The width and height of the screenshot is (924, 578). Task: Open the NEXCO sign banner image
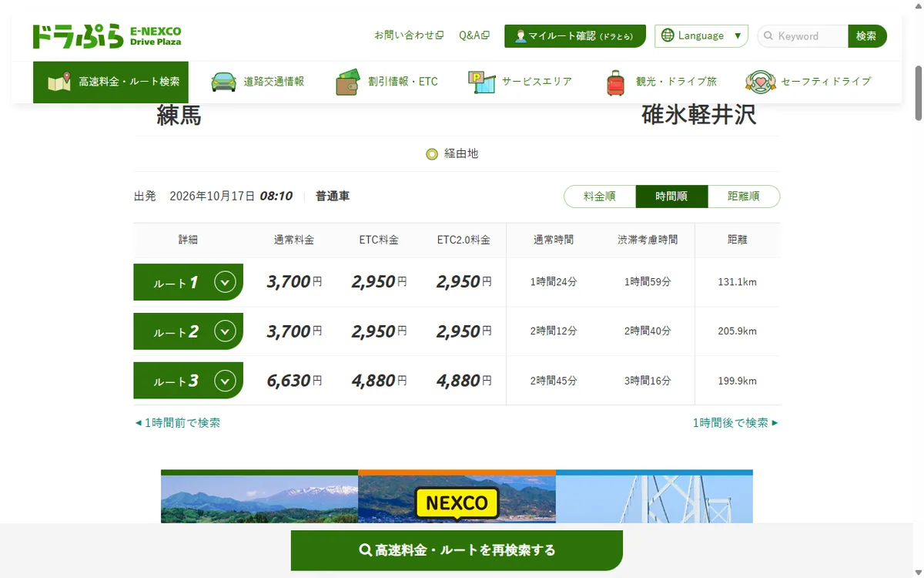pyautogui.click(x=457, y=496)
